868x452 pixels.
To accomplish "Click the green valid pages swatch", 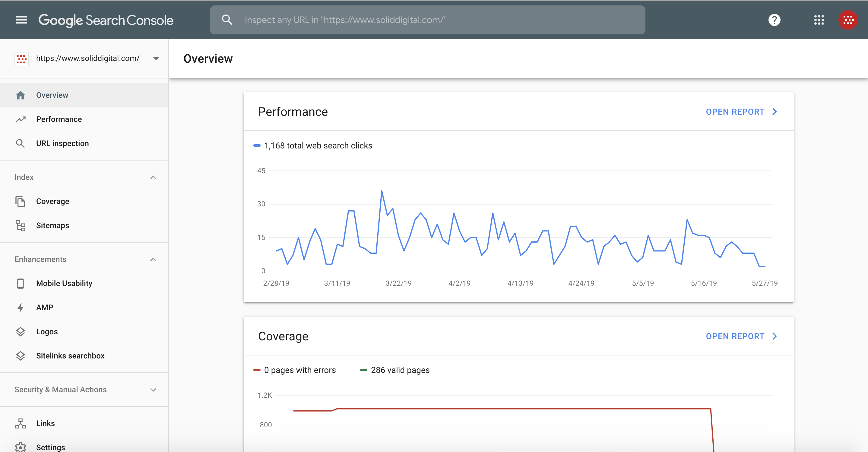I will point(363,370).
